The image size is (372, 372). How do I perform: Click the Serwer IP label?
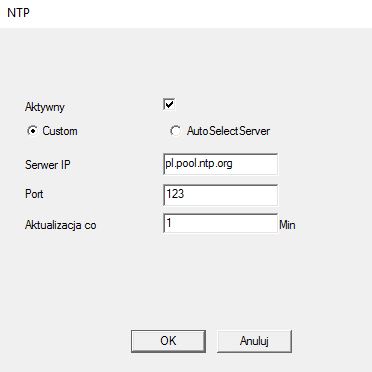[x=48, y=165]
